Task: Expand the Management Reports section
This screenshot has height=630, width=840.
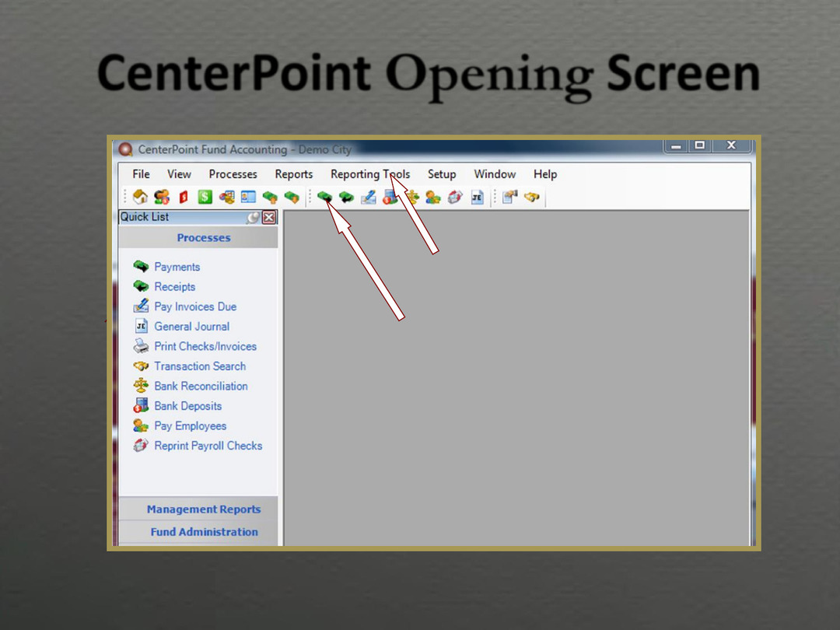Action: [198, 509]
